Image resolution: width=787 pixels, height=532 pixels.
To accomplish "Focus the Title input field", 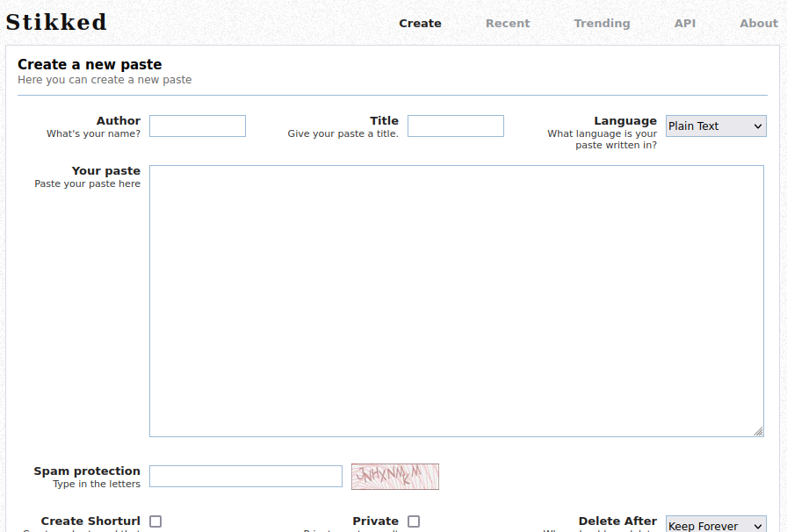I will [456, 126].
